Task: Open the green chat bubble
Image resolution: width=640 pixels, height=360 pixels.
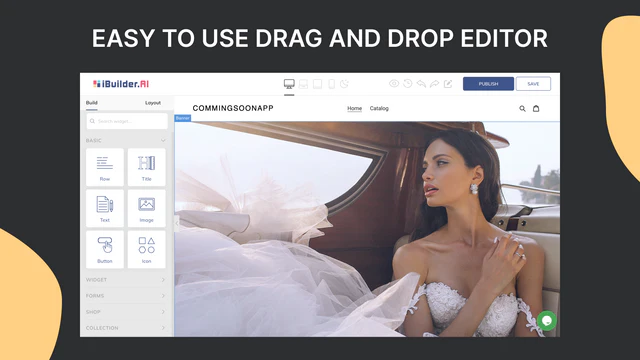Action: tap(547, 320)
